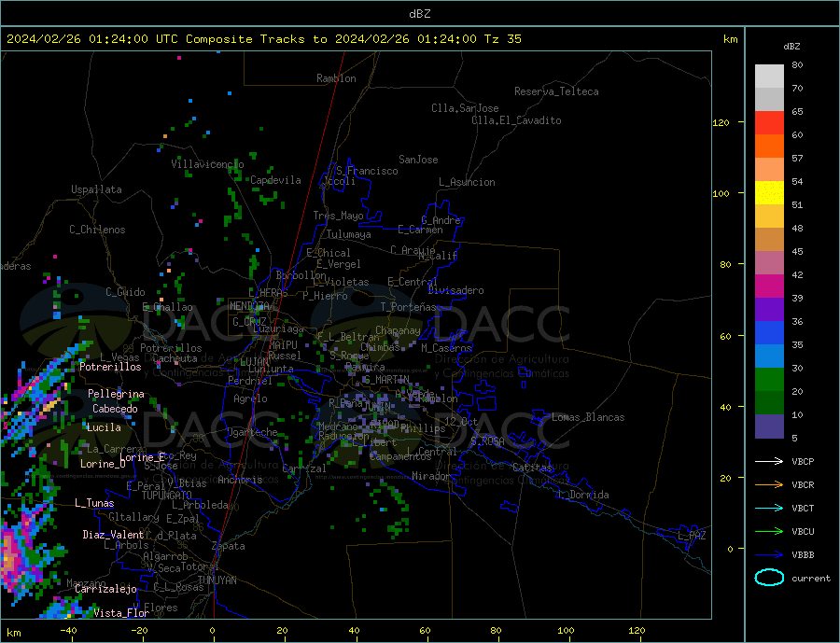Click the 5 dBZ slate swatch
The image size is (840, 643).
coord(769,426)
